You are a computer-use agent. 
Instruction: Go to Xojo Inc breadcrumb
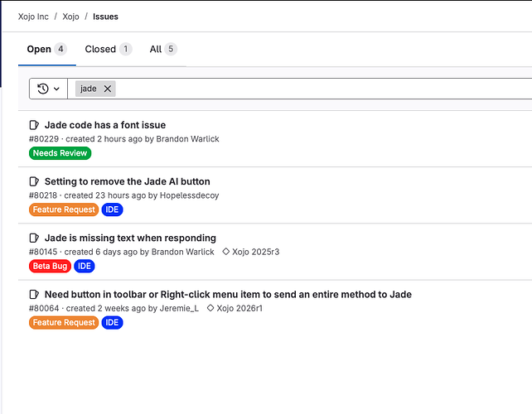pos(33,17)
